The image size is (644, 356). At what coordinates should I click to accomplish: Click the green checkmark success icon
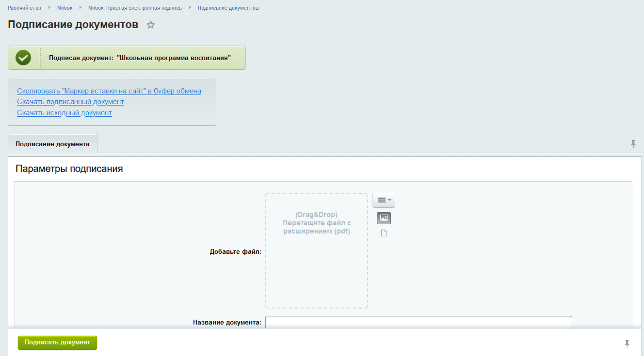(23, 58)
